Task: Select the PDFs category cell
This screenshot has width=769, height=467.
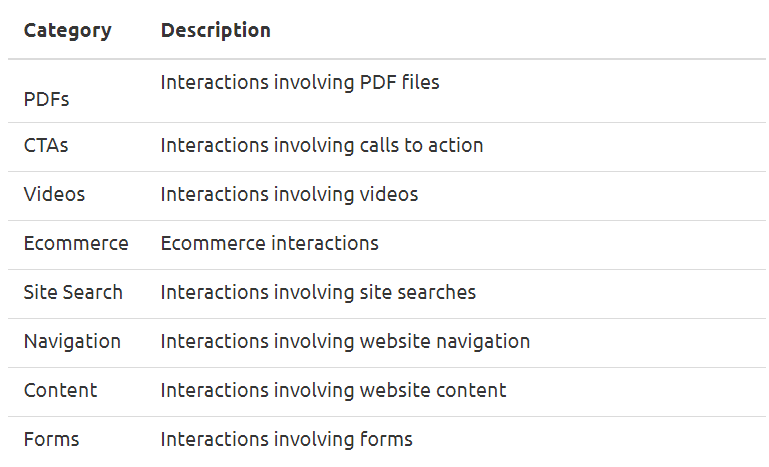Action: [x=47, y=99]
